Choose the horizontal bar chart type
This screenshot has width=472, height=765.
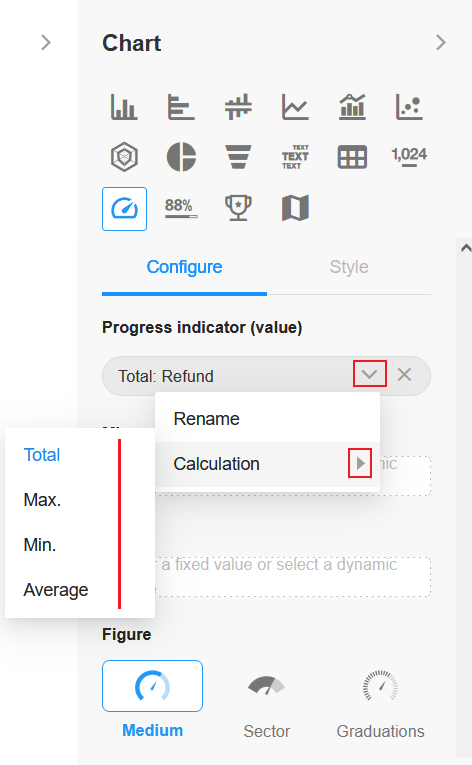pos(181,107)
